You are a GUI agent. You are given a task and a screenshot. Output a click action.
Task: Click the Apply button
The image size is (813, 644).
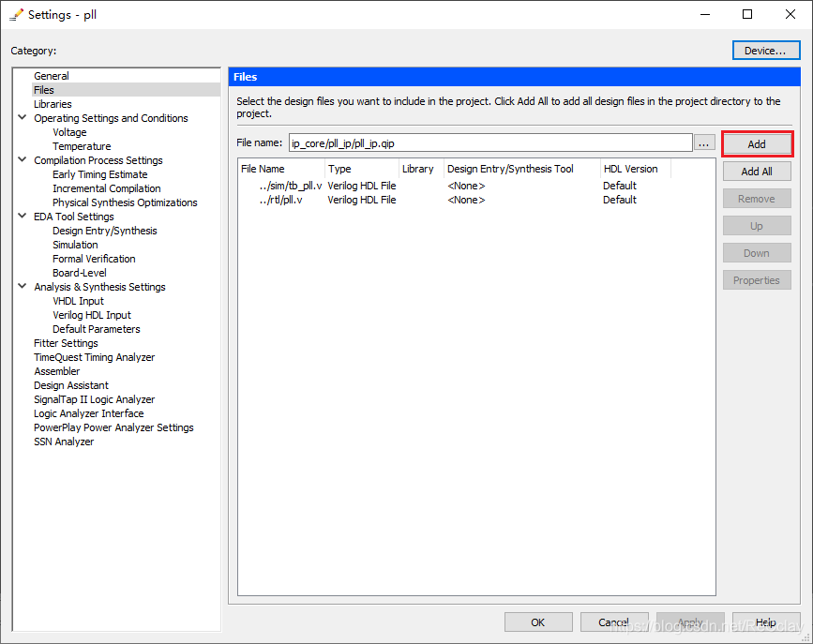point(690,622)
